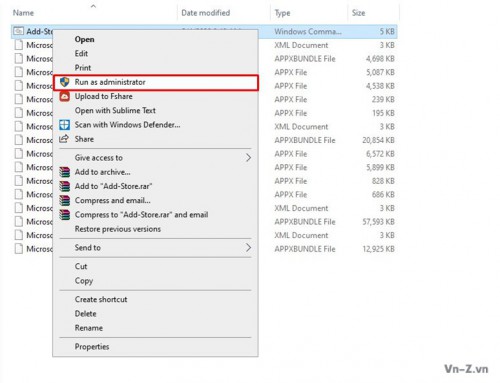500x383 pixels.
Task: Click file icon of the 57,593 KB APPXBUNDLE row
Action: pos(19,222)
